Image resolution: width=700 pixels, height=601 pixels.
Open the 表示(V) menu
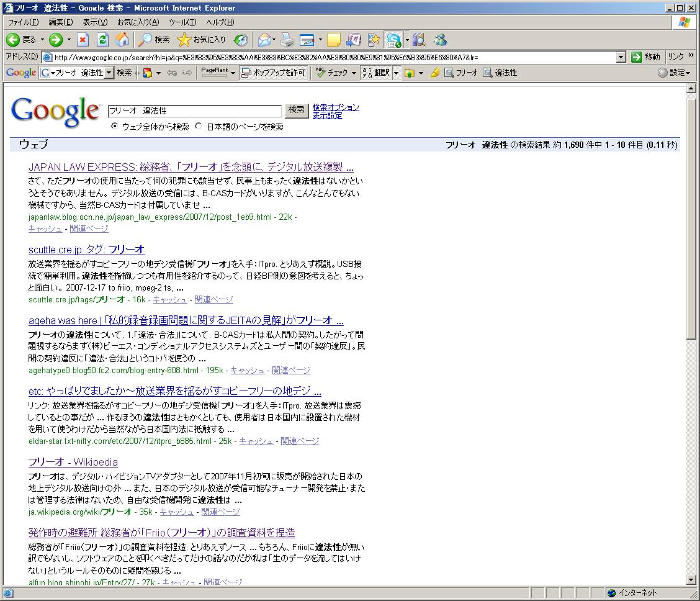95,22
